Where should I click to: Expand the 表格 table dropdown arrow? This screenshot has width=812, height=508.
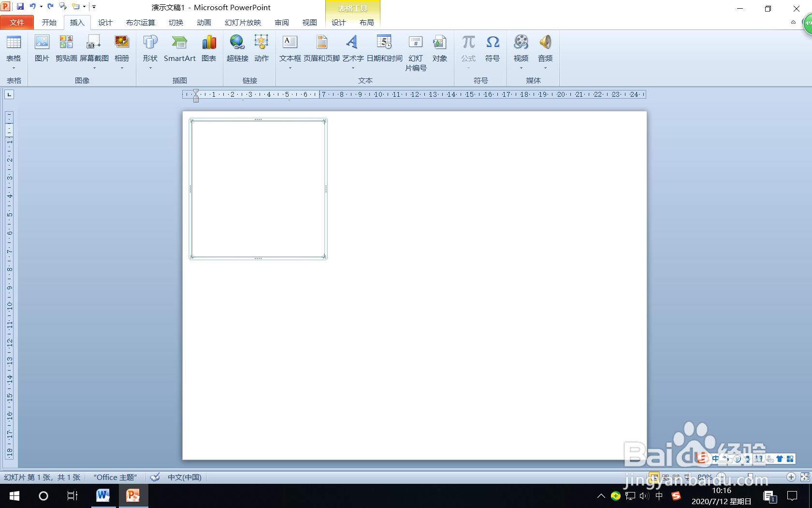[14, 68]
